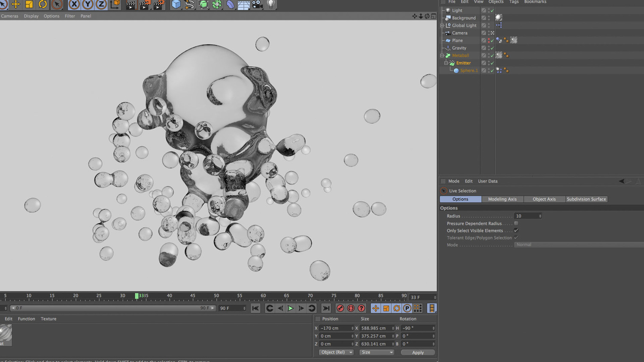Open the spline pen tool icon
Viewport: 644px width, 362px height.
(189, 4)
